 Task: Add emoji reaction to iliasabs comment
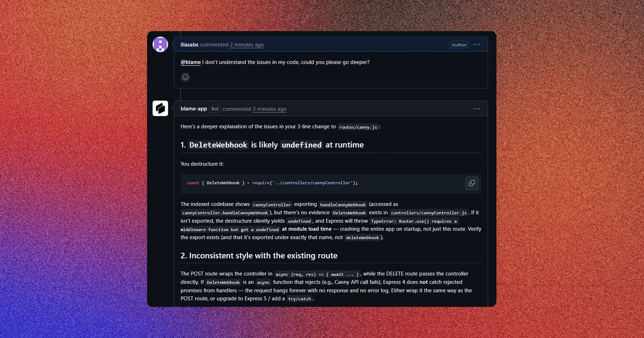(x=185, y=77)
